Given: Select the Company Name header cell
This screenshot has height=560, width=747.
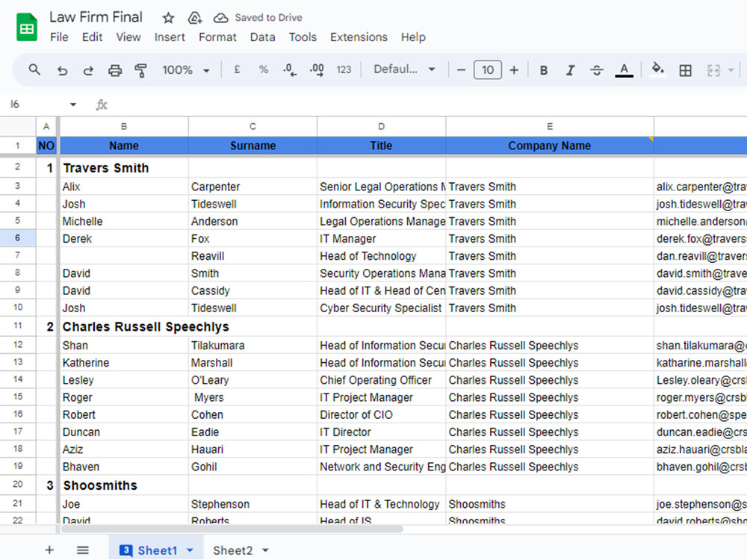Looking at the screenshot, I should pos(549,146).
